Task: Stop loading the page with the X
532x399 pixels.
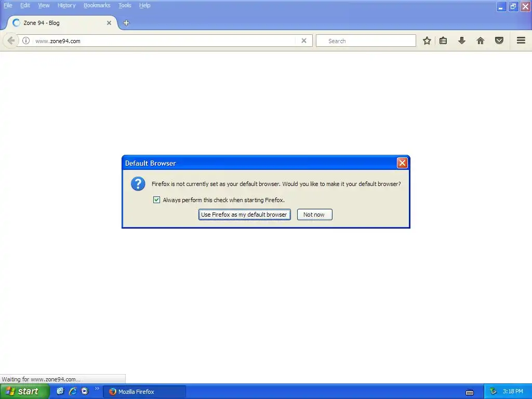Action: tap(304, 41)
